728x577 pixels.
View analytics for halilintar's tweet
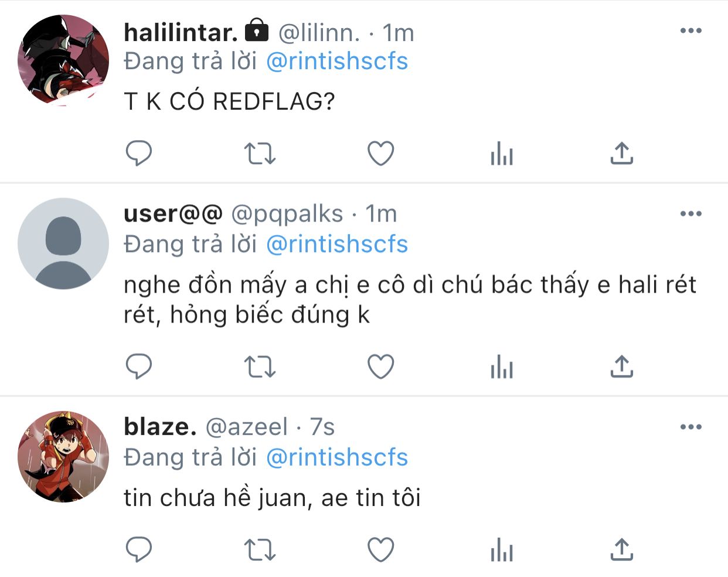tap(502, 153)
